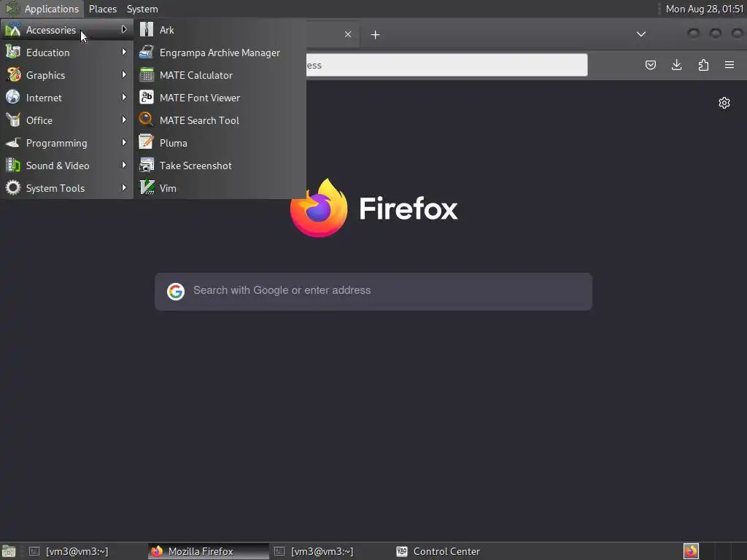The width and height of the screenshot is (747, 560).
Task: Add a new Firefox tab
Action: pos(376,35)
